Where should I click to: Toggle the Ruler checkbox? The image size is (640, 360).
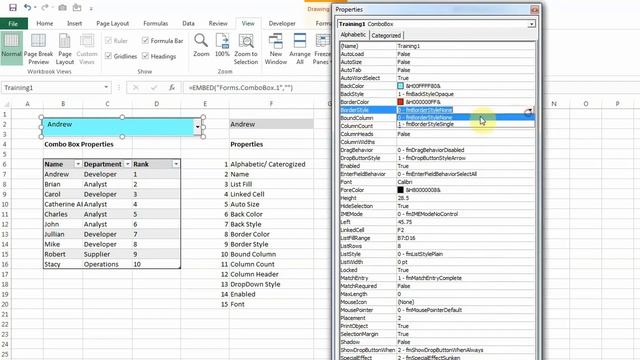coord(108,40)
